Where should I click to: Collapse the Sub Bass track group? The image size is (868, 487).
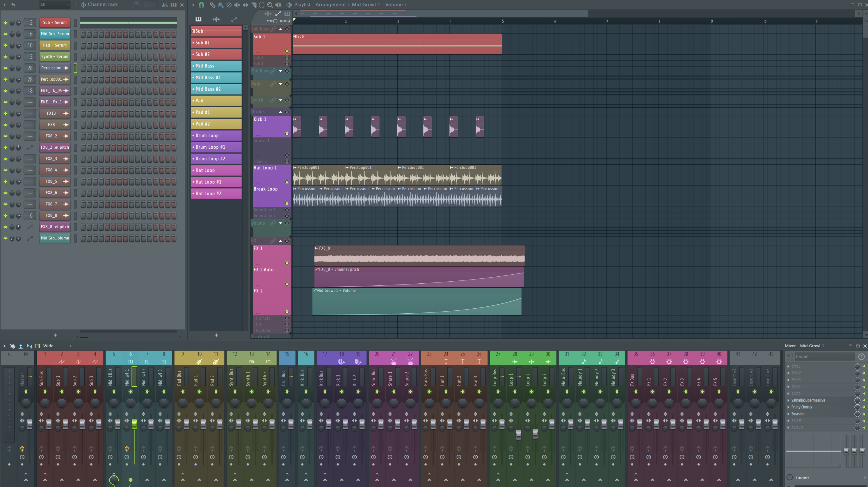coord(280,29)
